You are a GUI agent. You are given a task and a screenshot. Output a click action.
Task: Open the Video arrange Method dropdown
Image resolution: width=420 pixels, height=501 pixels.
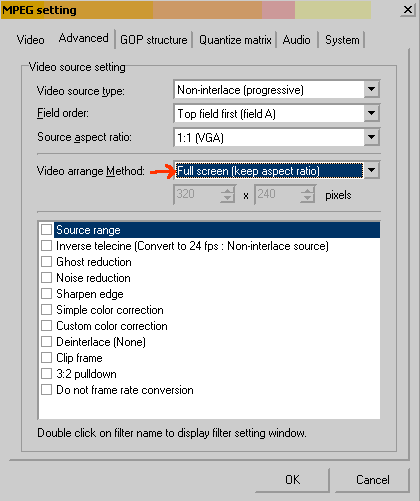pos(371,171)
